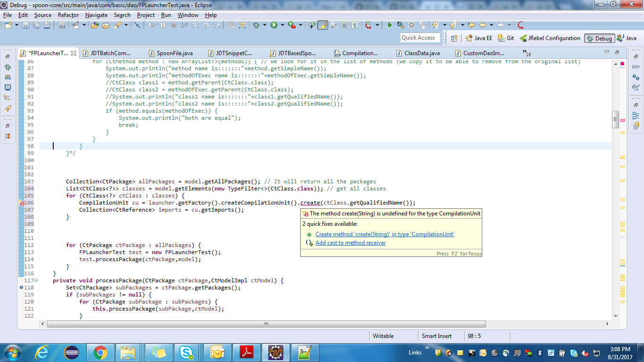Open the New wizard dropdown arrow
The height and width of the screenshot is (362, 644).
click(17, 25)
